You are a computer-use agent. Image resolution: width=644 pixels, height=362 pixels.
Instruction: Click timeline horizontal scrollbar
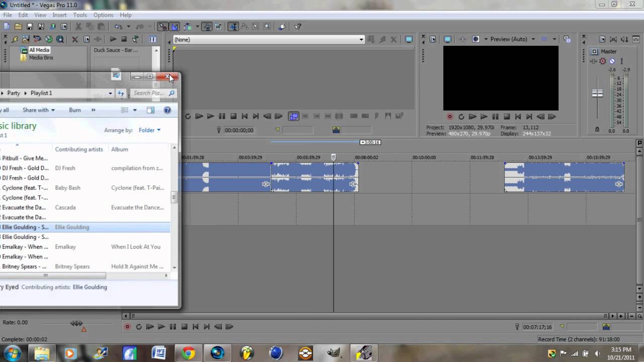point(370,316)
